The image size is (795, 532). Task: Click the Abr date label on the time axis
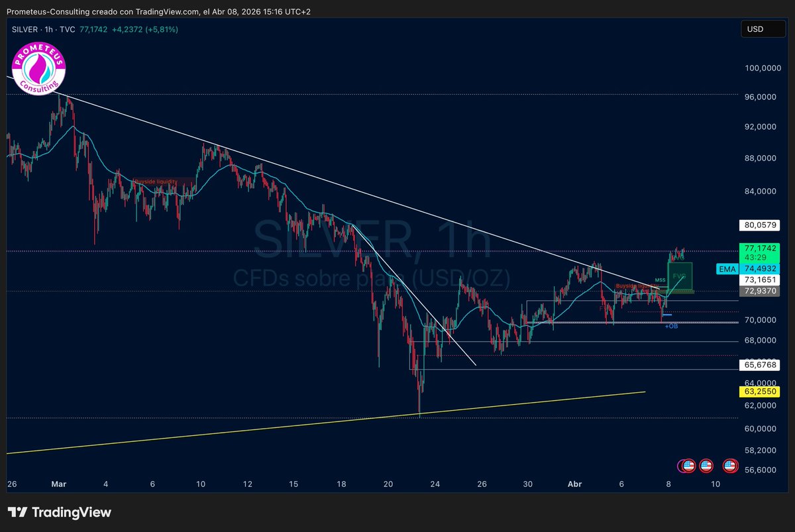(x=575, y=484)
